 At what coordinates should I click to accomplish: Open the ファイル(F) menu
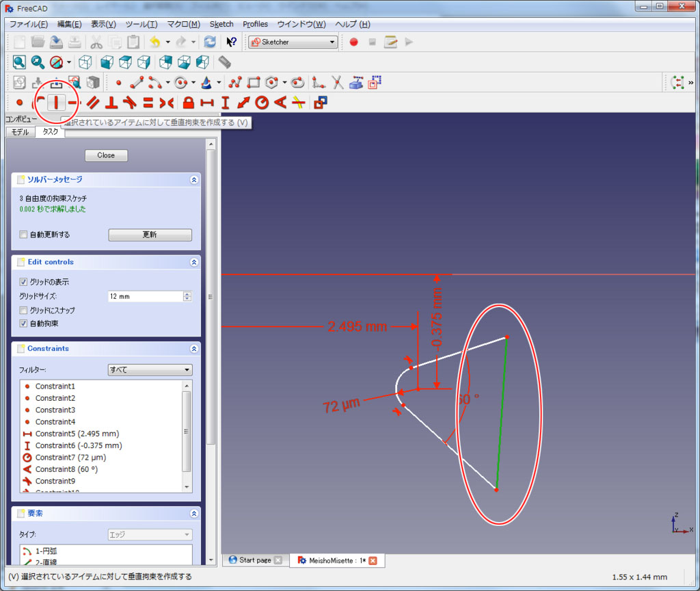click(x=29, y=24)
